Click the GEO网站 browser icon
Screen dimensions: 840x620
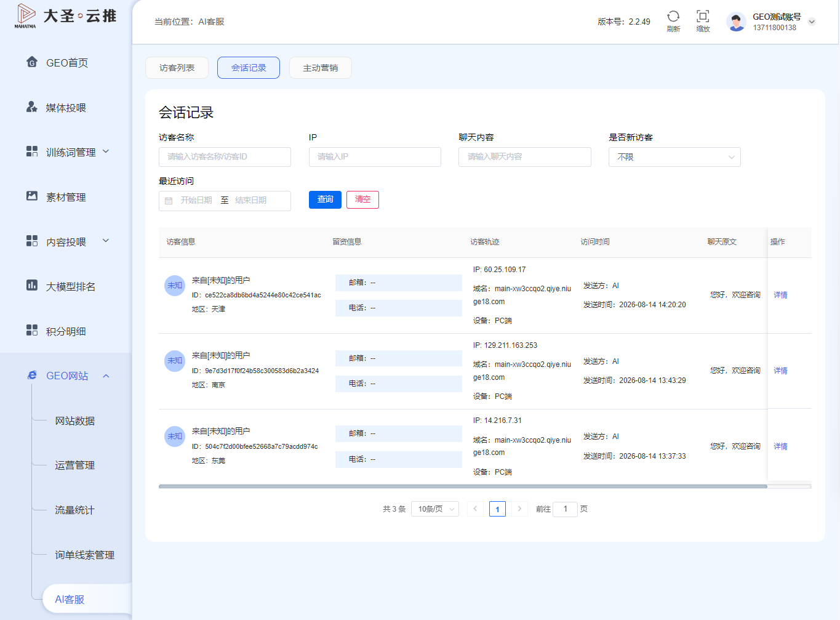click(32, 375)
